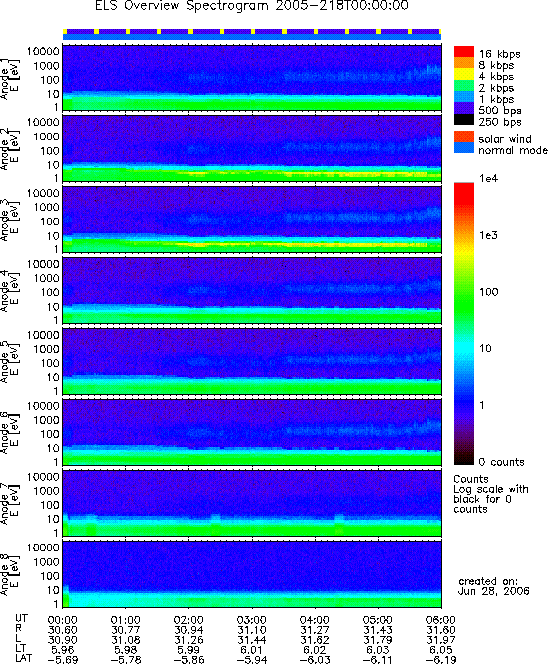
Task: Click the green 2 kbps legend swatch
Action: (x=464, y=86)
